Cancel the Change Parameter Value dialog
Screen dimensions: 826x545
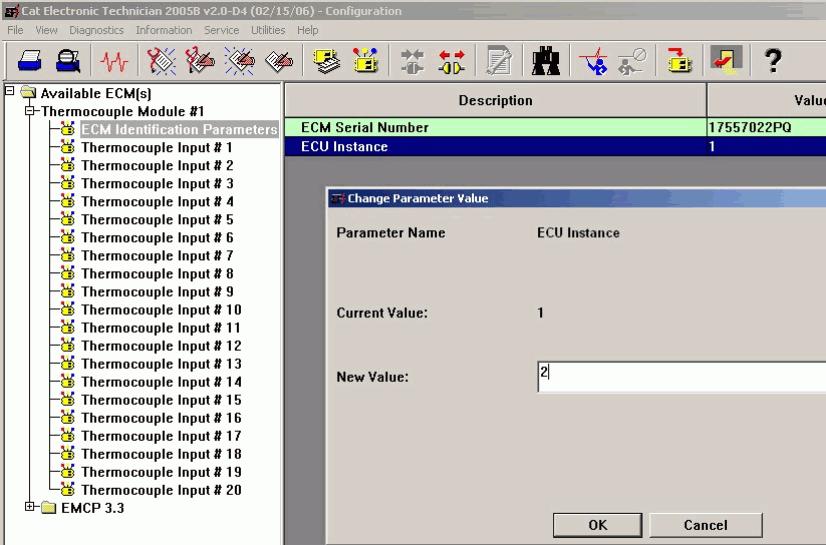pos(705,525)
